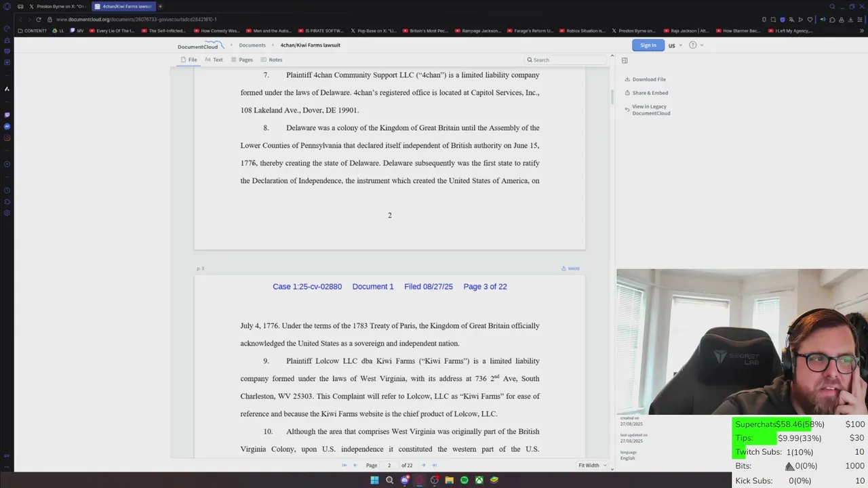The image size is (868, 488).
Task: Open Every Lie Of The I... bookmark
Action: click(113, 30)
